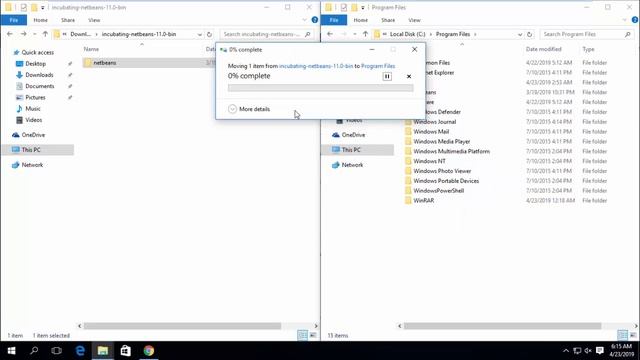Select the Windows Journal folder
Screen dimensions: 640x360
[x=435, y=122]
